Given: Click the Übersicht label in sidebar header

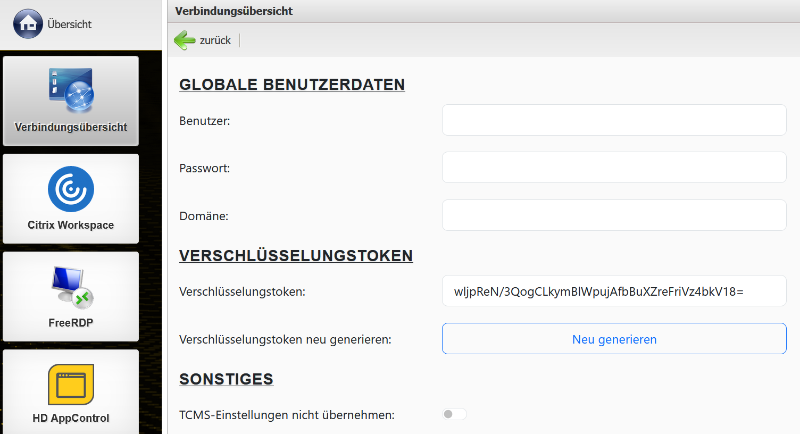Looking at the screenshot, I should (x=70, y=23).
